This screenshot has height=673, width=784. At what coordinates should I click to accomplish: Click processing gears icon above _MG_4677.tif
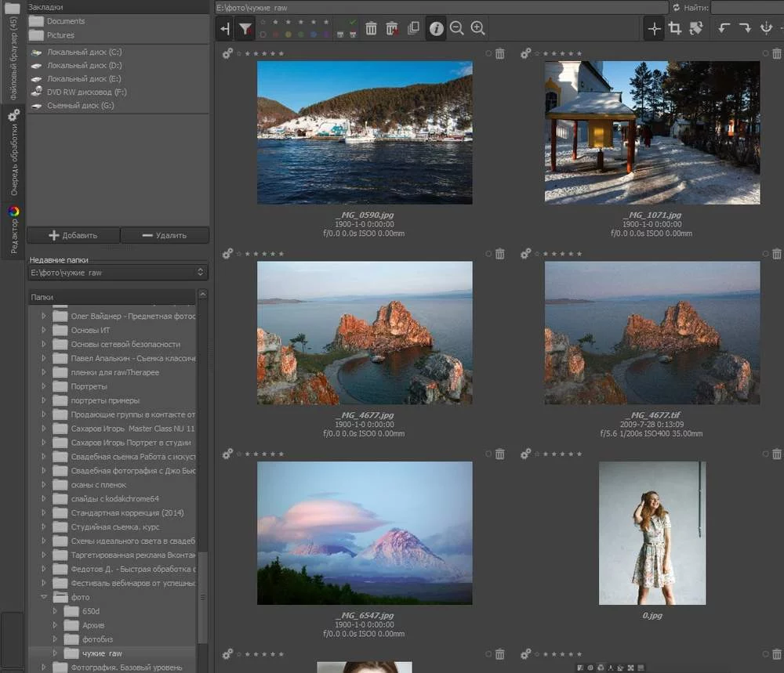coord(526,254)
